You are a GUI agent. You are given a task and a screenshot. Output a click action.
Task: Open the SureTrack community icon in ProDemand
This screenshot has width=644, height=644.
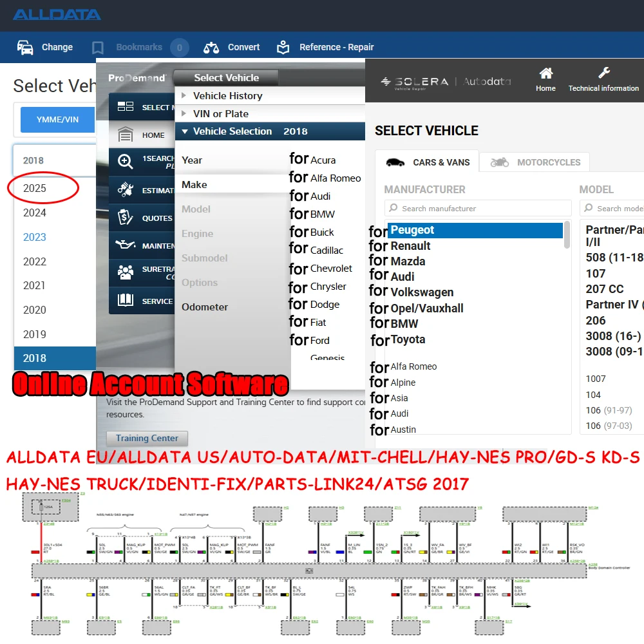click(126, 272)
